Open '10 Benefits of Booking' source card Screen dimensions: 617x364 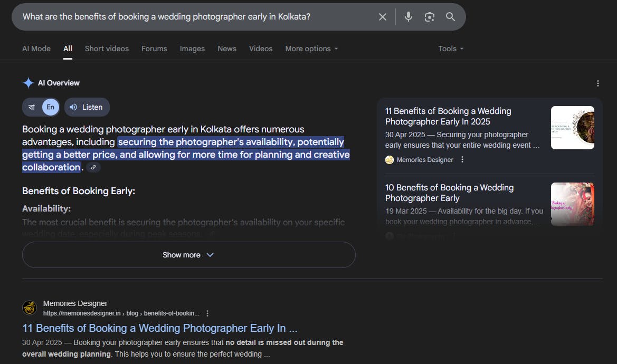pos(449,193)
